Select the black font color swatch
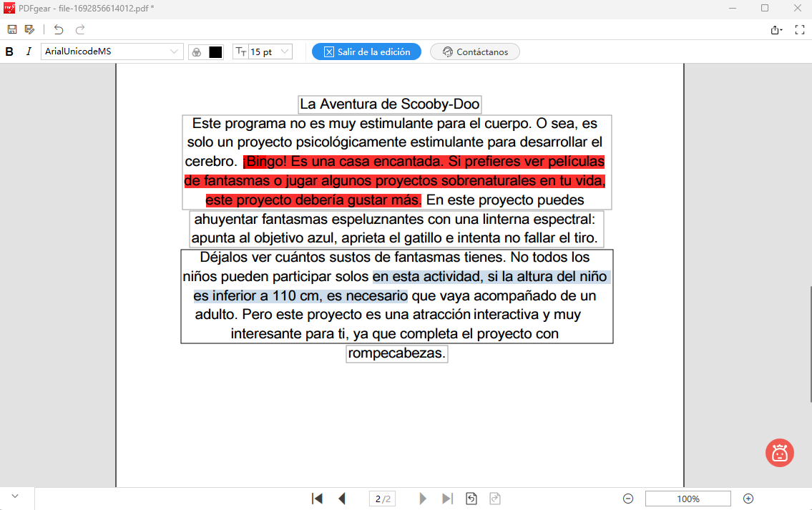 [x=215, y=52]
